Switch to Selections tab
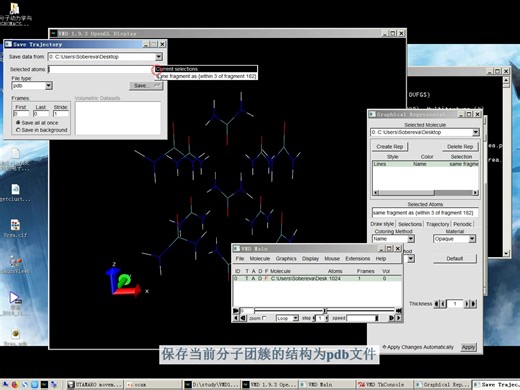Viewport: 520px width, 390px height. click(x=410, y=224)
